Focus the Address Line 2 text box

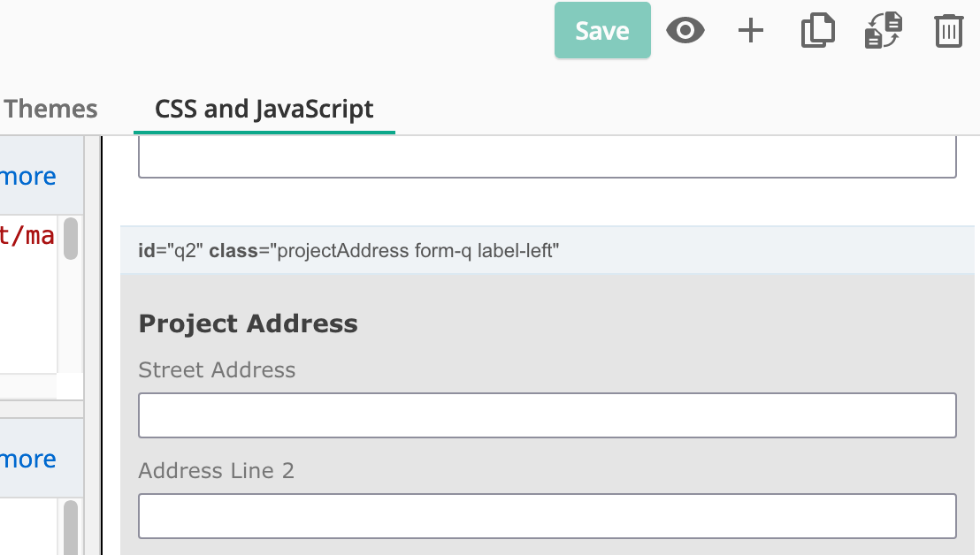pos(547,516)
